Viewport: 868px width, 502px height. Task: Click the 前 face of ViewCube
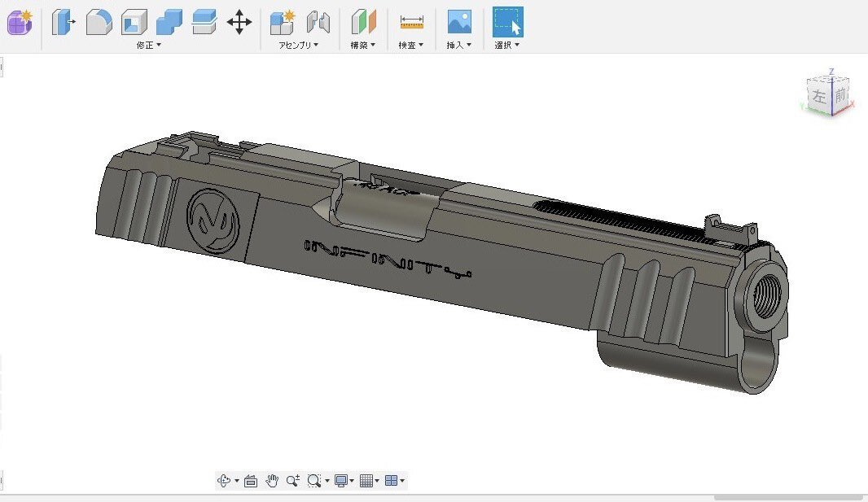pos(840,96)
